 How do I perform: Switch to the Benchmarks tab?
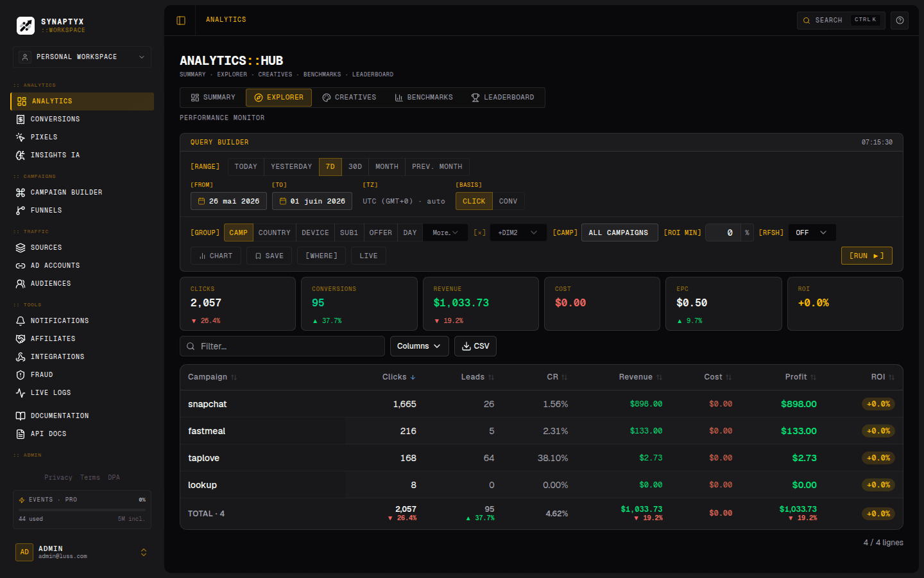pyautogui.click(x=424, y=98)
